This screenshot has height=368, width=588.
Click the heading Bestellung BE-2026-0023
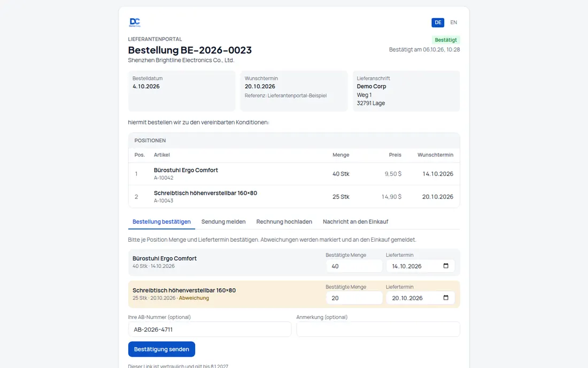click(190, 50)
